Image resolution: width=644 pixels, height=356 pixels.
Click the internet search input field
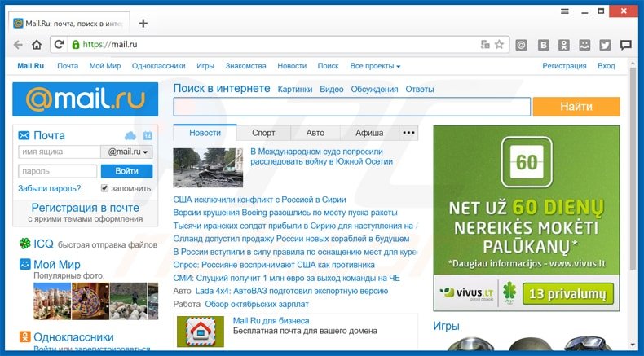[x=352, y=107]
